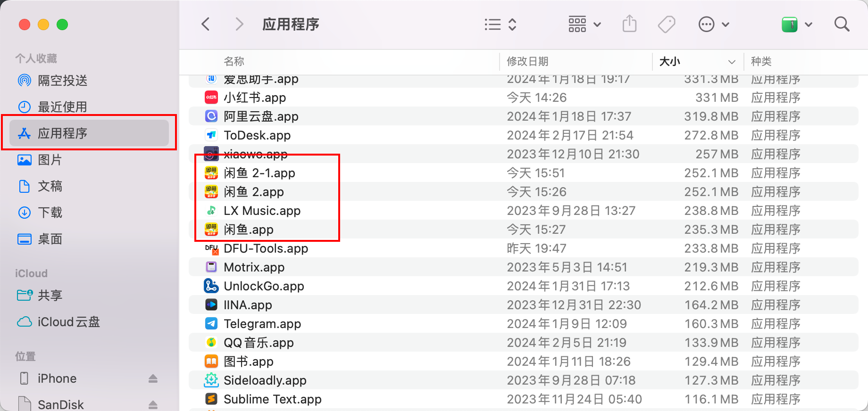Go back with the left chevron button
This screenshot has width=868, height=411.
(x=205, y=24)
